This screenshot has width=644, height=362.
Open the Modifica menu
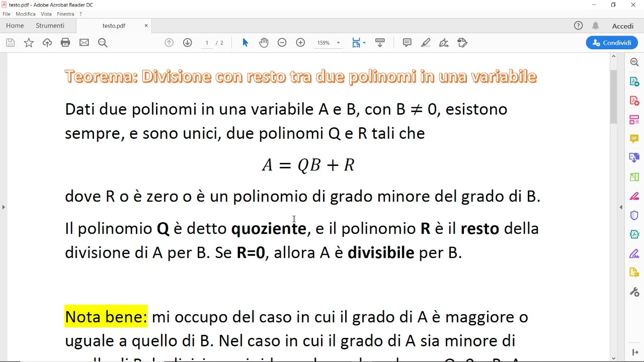coord(26,14)
